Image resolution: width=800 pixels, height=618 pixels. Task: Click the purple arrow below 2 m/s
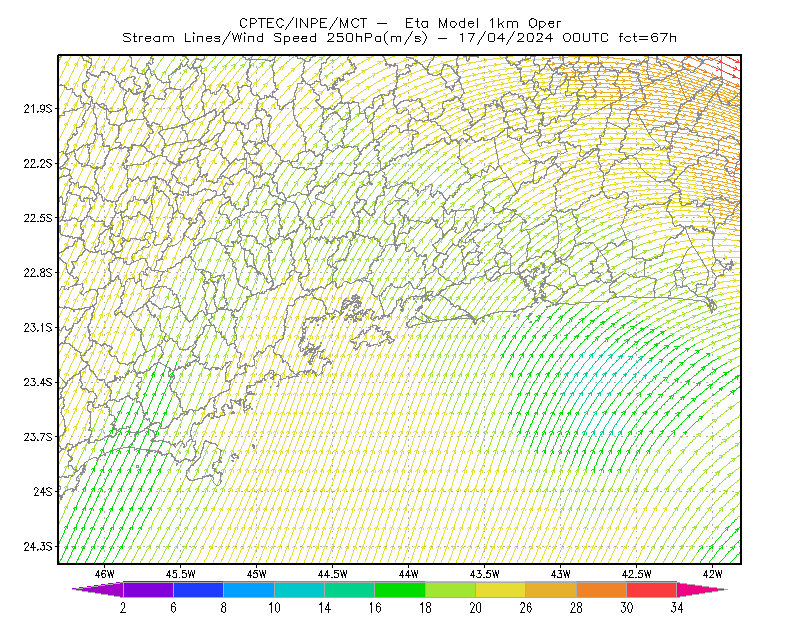click(98, 589)
